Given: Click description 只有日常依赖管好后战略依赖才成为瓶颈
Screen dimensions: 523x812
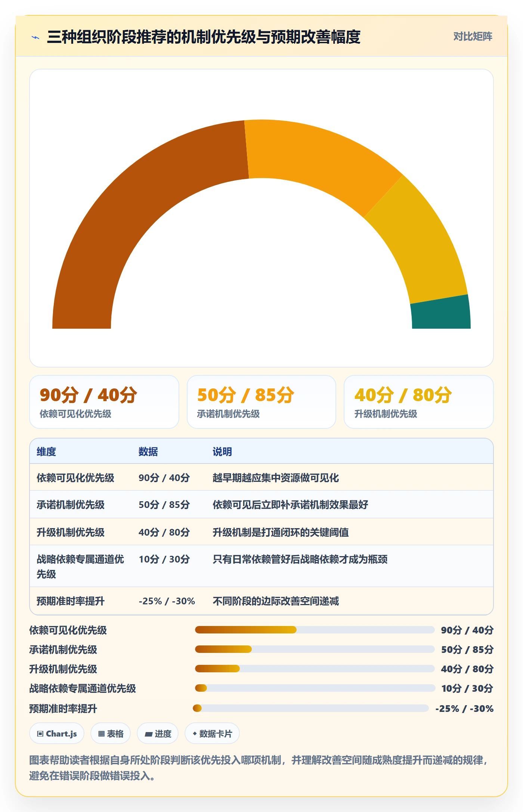Looking at the screenshot, I should coord(300,559).
